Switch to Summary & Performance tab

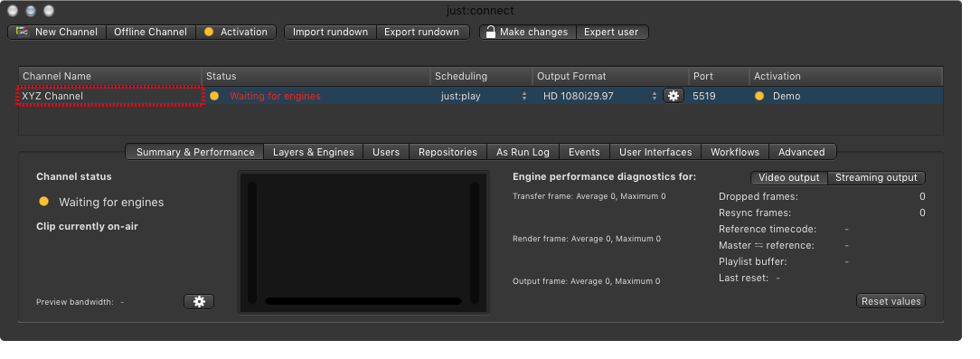pos(195,152)
